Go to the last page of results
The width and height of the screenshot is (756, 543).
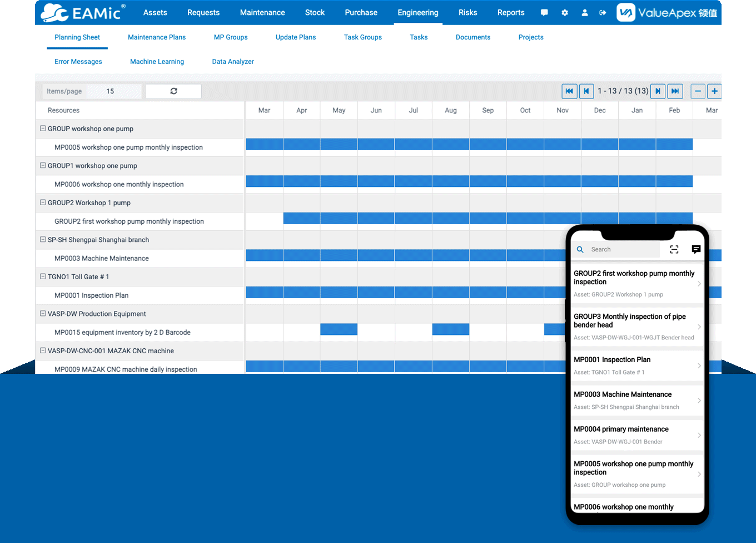coord(675,91)
